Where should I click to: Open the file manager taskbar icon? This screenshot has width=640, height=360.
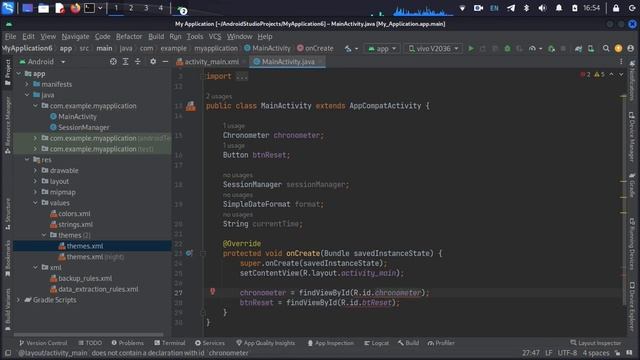tap(43, 8)
